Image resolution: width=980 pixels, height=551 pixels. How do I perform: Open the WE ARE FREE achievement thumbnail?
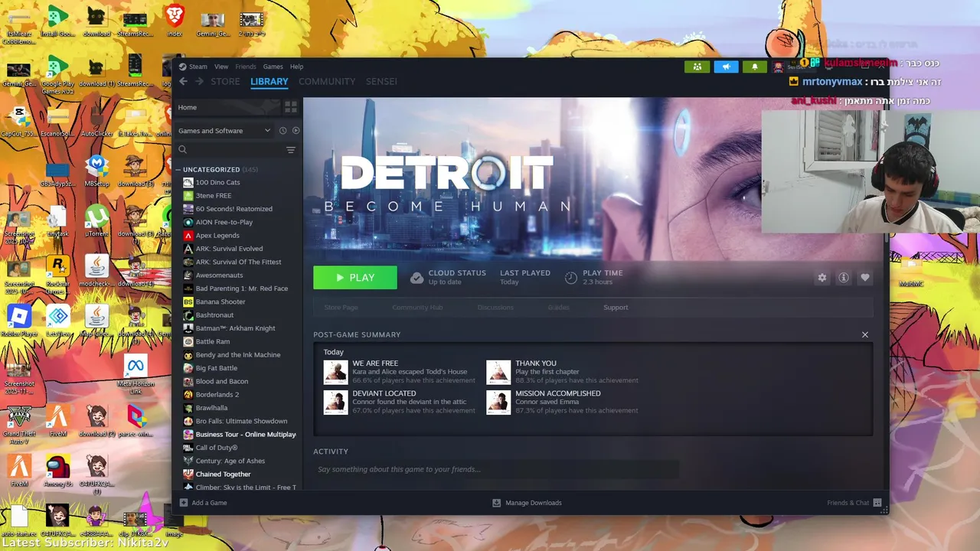coord(335,372)
